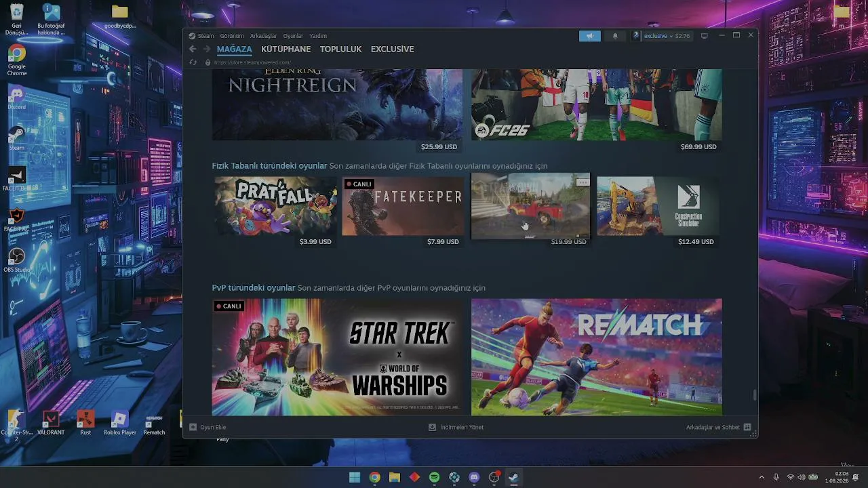Image resolution: width=868 pixels, height=488 pixels.
Task: Go forward using Steam's forward arrow
Action: pyautogui.click(x=205, y=49)
